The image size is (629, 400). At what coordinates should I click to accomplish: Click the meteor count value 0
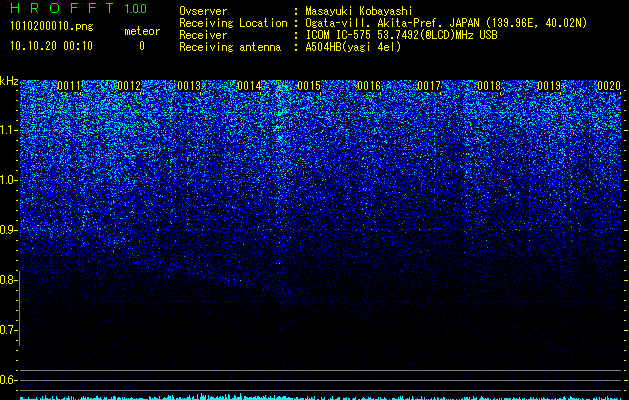click(x=142, y=46)
